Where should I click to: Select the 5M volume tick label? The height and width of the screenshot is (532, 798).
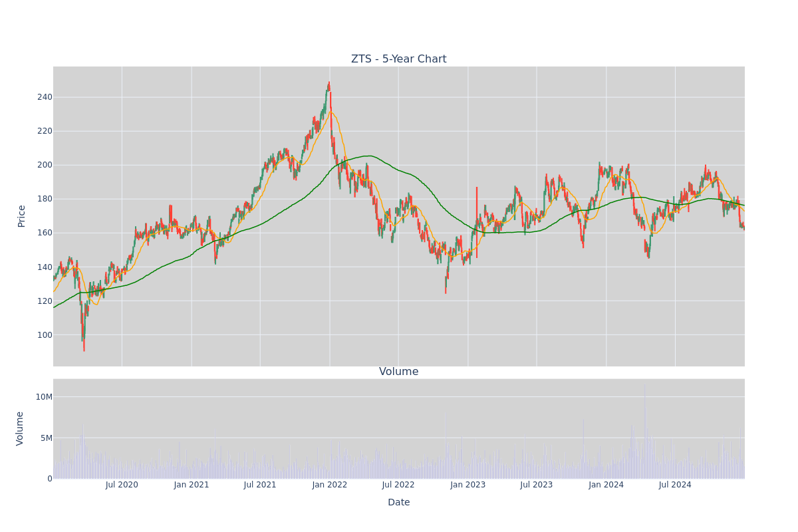click(47, 438)
